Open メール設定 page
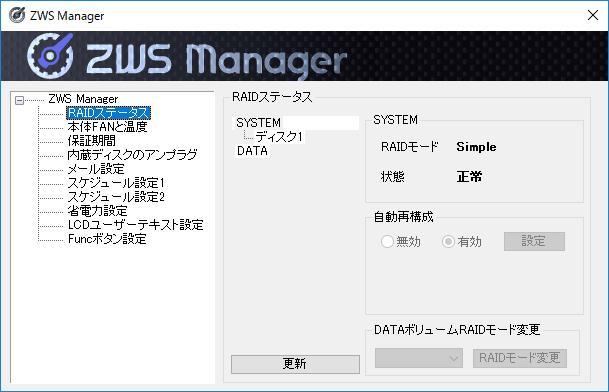This screenshot has height=392, width=609. (x=96, y=169)
